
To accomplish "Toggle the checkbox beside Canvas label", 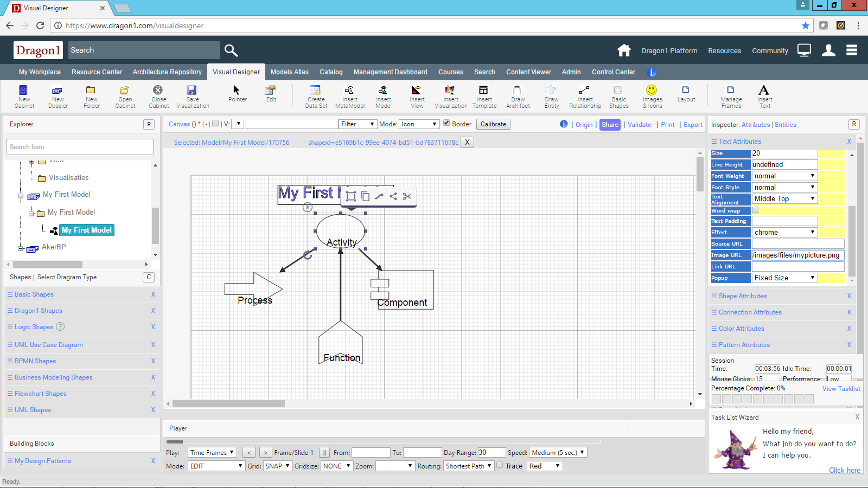I will [215, 123].
